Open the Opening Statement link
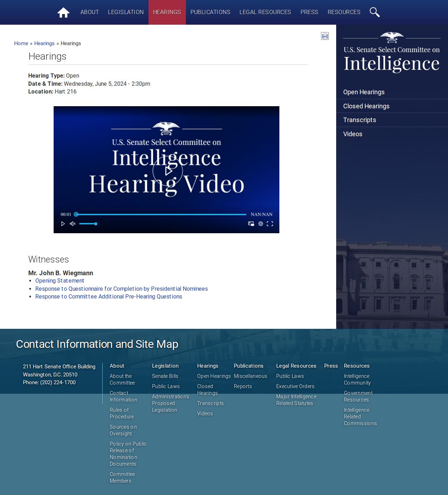 pos(60,281)
